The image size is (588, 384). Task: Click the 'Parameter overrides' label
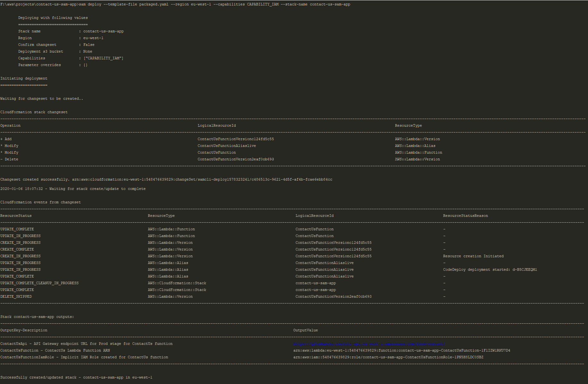(39, 65)
